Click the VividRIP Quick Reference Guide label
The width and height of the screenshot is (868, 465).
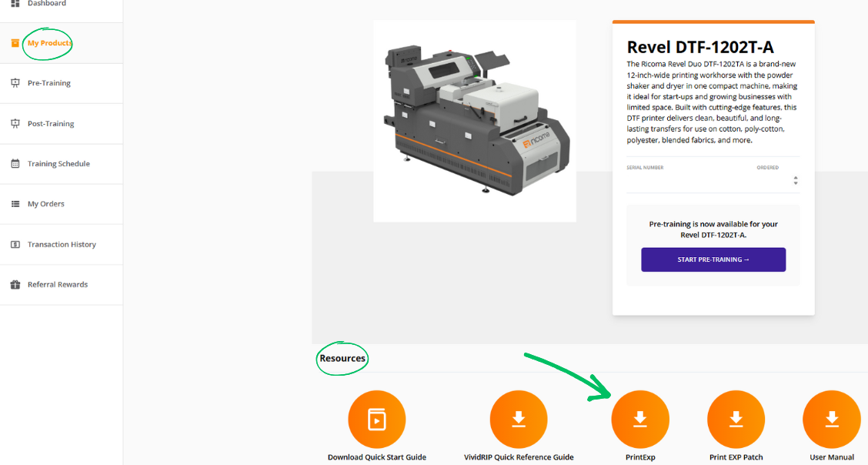tap(519, 457)
